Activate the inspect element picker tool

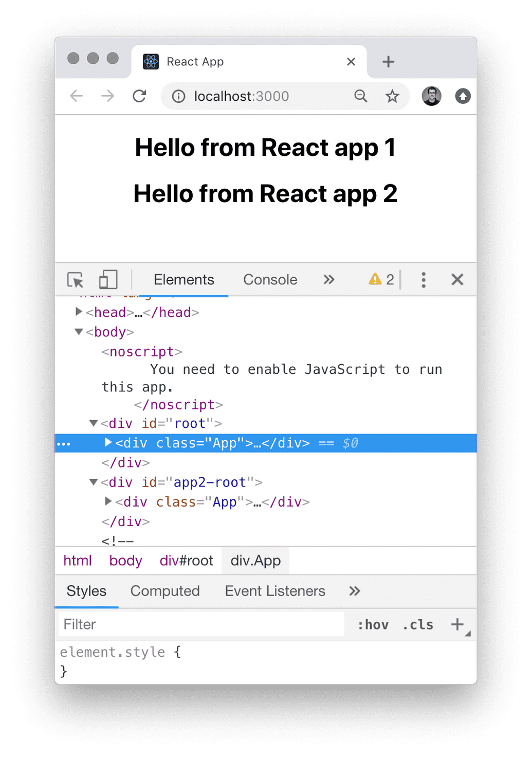tap(76, 280)
